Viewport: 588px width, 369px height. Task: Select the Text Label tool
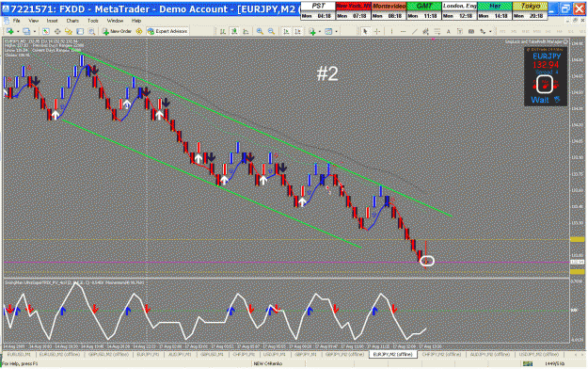tap(460, 31)
